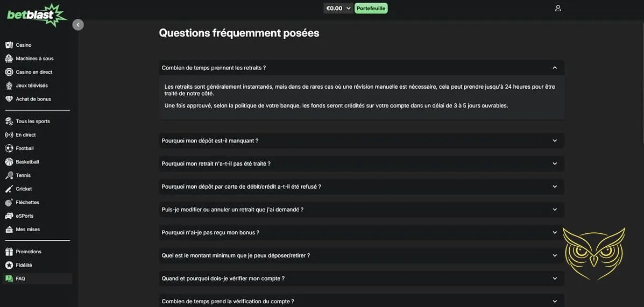Click the Achat de bonus diamond icon
Viewport: 644px width, 307px height.
click(9, 99)
